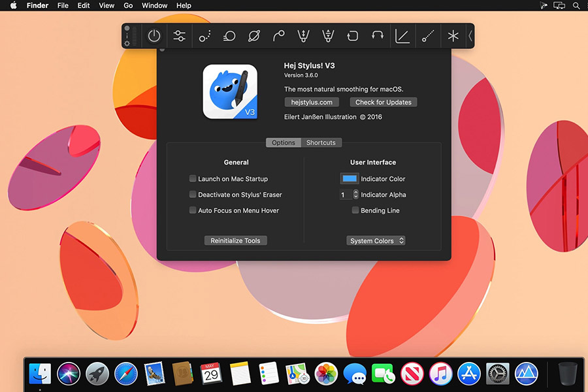This screenshot has height=392, width=588.
Task: Click the small gear icon on toolbar
Action: pyautogui.click(x=127, y=44)
